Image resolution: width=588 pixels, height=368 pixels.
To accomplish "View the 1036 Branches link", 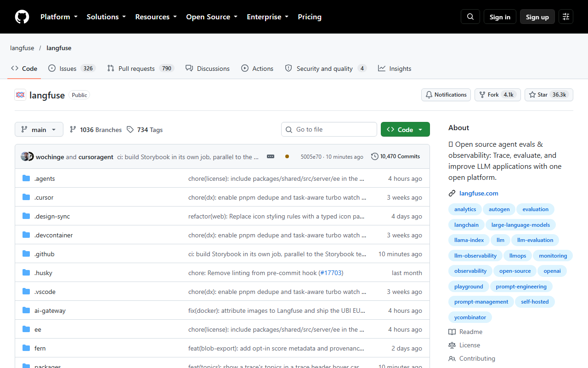I will click(96, 130).
